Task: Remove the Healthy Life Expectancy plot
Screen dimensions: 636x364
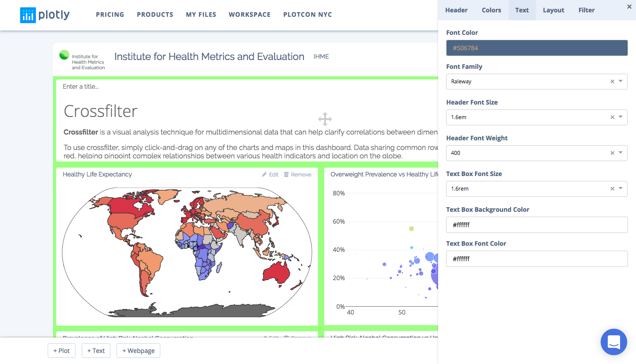Action: (x=297, y=175)
